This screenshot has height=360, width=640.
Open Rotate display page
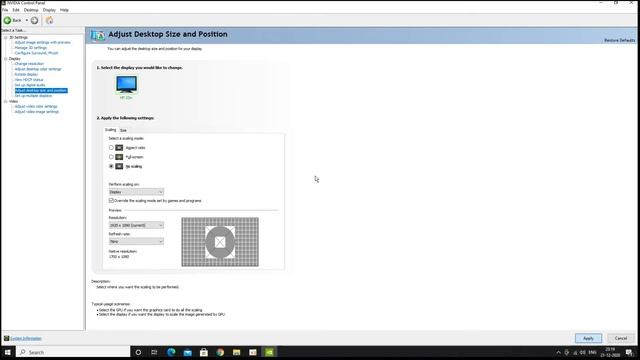[x=26, y=74]
